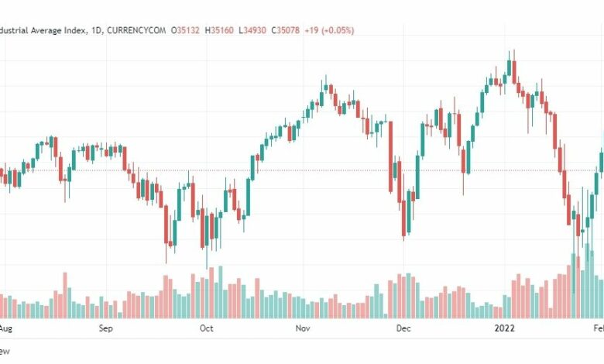
Task: Click the high value H35160
Action: tap(219, 30)
